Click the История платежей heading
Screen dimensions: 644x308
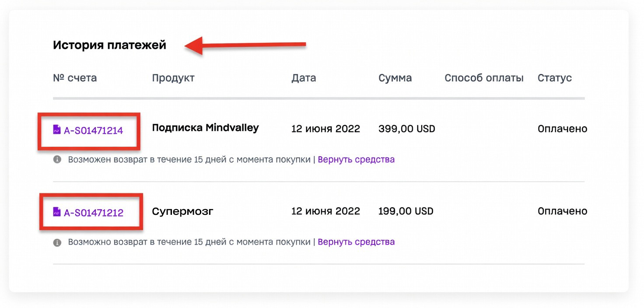(x=109, y=45)
